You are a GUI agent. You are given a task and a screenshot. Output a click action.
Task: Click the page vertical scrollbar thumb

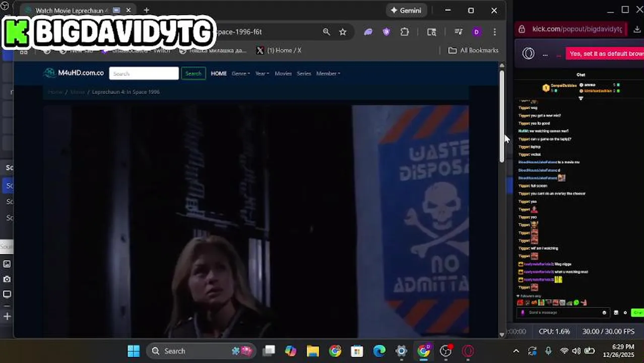502,116
